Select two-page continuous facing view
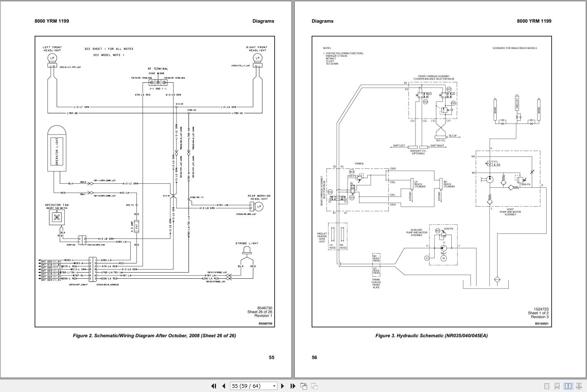Image resolution: width=587 pixels, height=392 pixels. 579,386
